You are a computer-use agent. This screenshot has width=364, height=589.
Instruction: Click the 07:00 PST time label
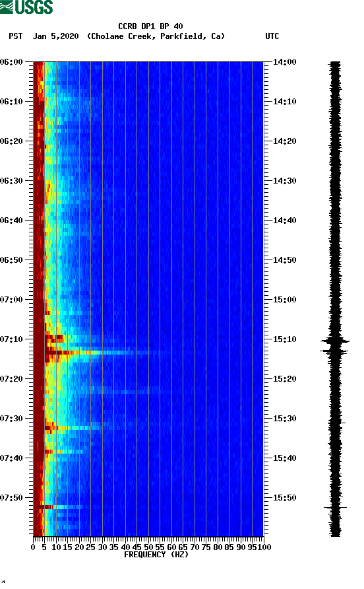pos(12,300)
